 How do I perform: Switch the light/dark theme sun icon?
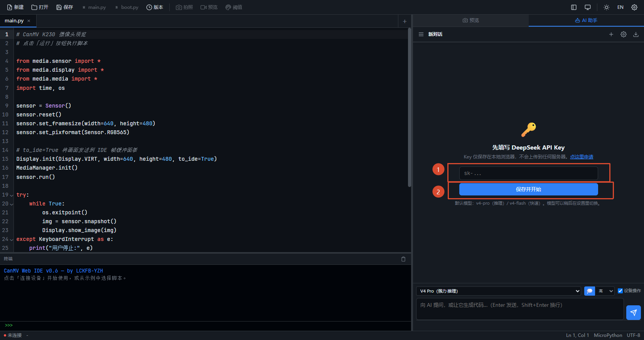[x=607, y=7]
